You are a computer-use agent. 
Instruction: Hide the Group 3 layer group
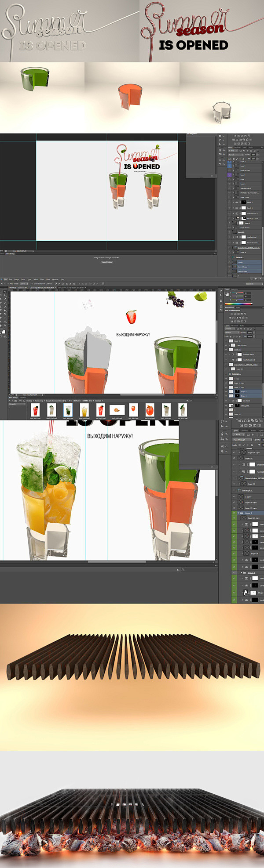pyautogui.click(x=234, y=513)
